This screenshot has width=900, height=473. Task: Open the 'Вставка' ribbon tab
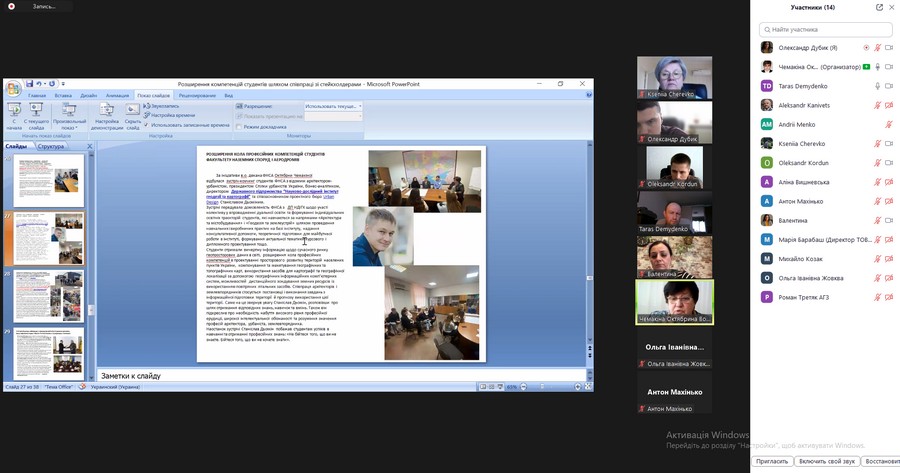[x=63, y=95]
